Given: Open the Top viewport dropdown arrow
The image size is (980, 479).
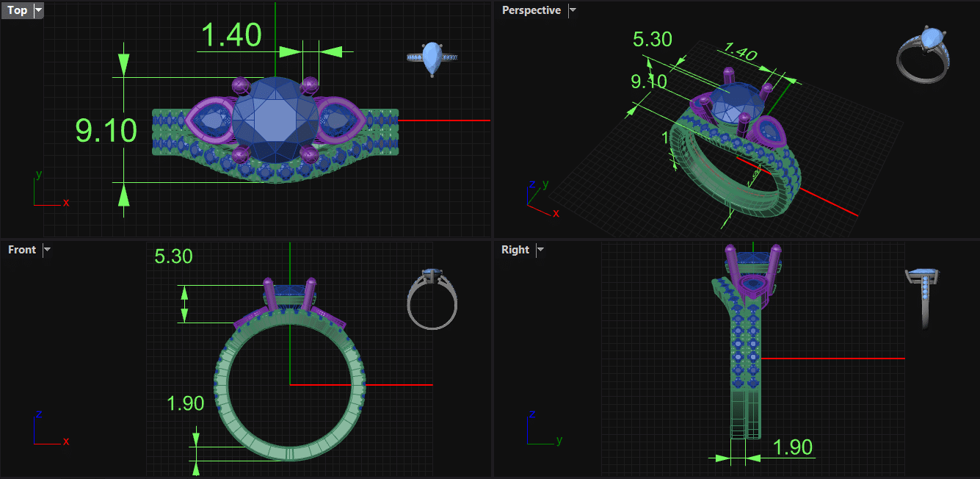Looking at the screenshot, I should click(38, 10).
